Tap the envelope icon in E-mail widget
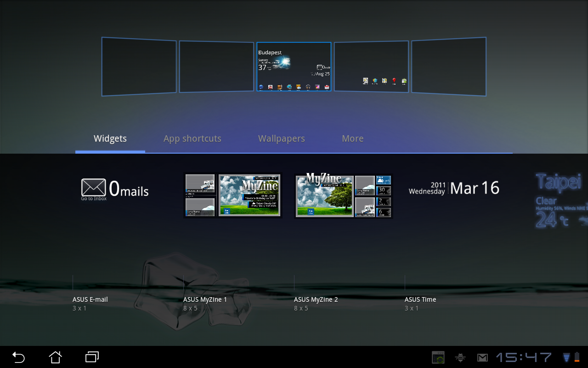This screenshot has height=368, width=588. (93, 187)
